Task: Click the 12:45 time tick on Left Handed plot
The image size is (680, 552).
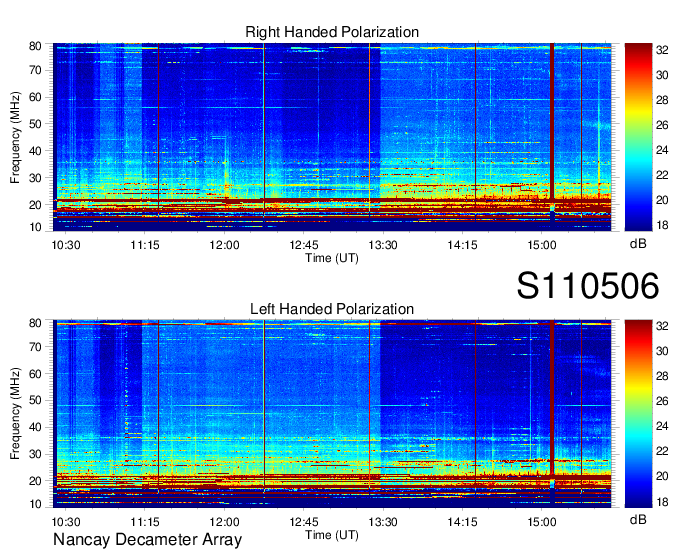Action: (x=304, y=522)
